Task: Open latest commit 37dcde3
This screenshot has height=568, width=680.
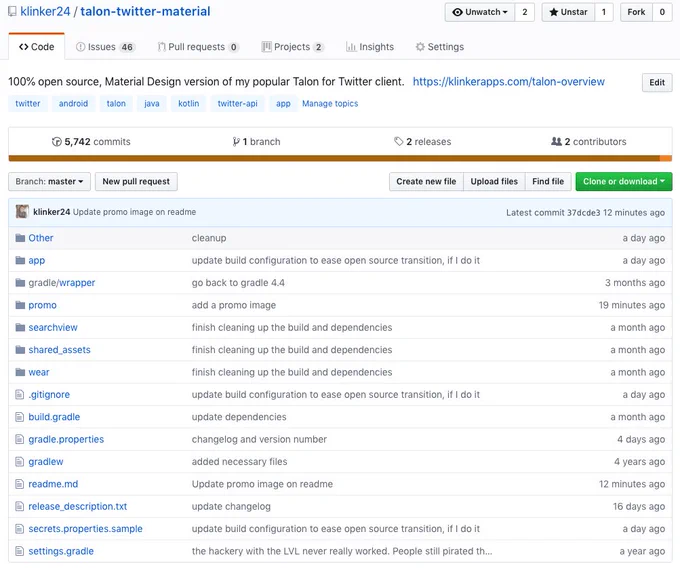Action: pyautogui.click(x=583, y=212)
